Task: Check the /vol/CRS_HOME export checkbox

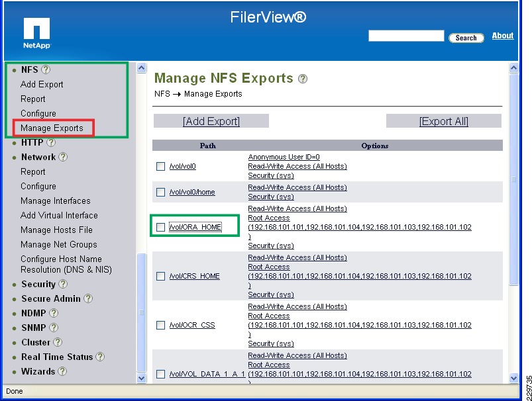Action: (x=160, y=276)
